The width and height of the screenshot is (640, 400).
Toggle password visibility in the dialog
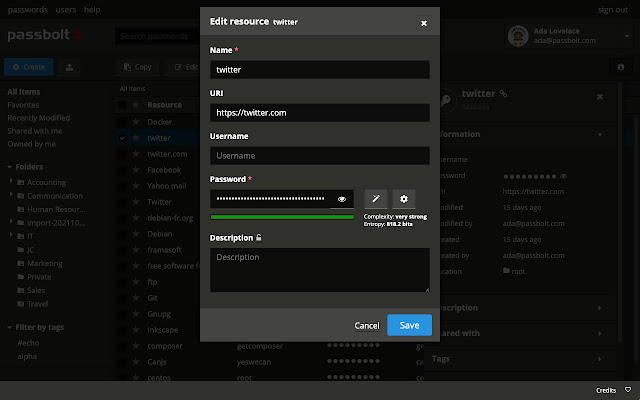click(x=342, y=199)
